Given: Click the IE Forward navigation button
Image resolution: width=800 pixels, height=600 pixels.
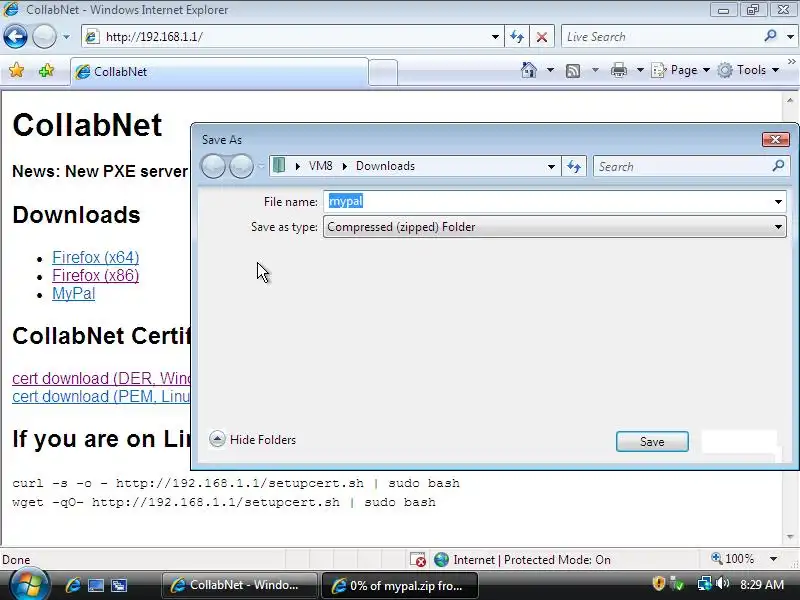Looking at the screenshot, I should pos(44,36).
